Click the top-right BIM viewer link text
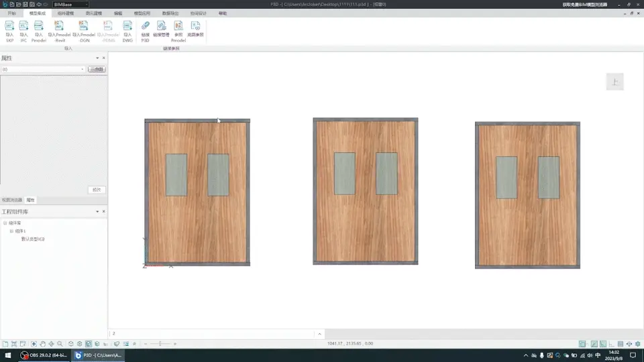This screenshot has height=362, width=644. 584,5
